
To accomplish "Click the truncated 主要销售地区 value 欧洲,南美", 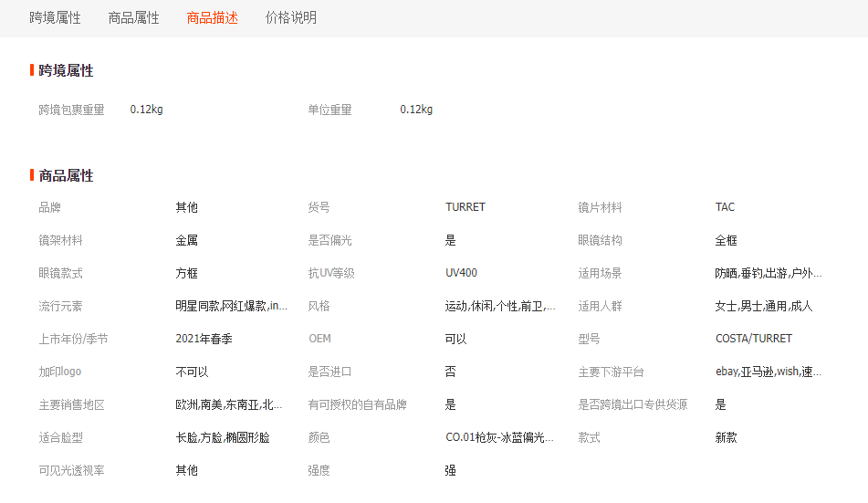I will tap(228, 404).
